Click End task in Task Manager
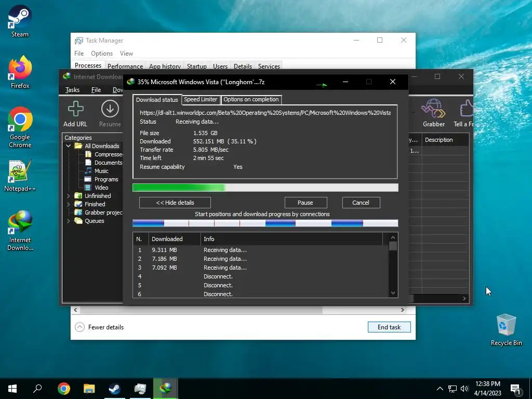532x399 pixels. coord(389,327)
